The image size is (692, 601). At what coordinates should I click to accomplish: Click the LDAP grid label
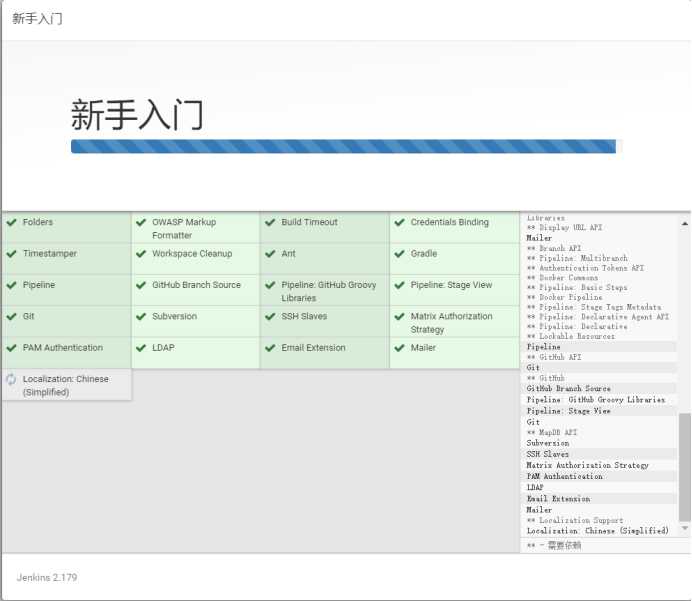(x=163, y=348)
